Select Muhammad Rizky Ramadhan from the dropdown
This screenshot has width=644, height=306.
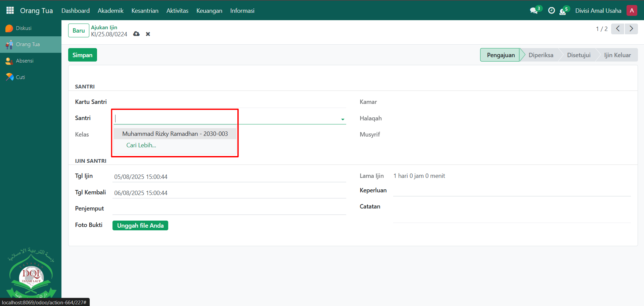[175, 134]
